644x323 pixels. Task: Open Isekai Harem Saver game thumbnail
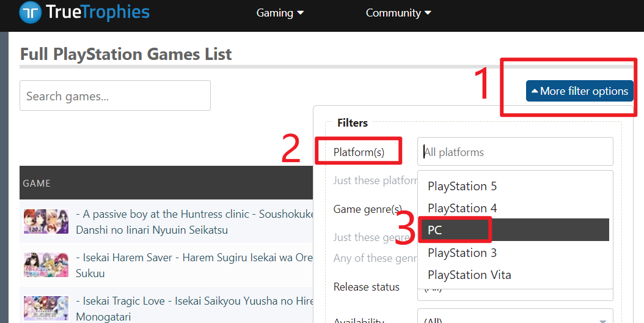pos(46,265)
